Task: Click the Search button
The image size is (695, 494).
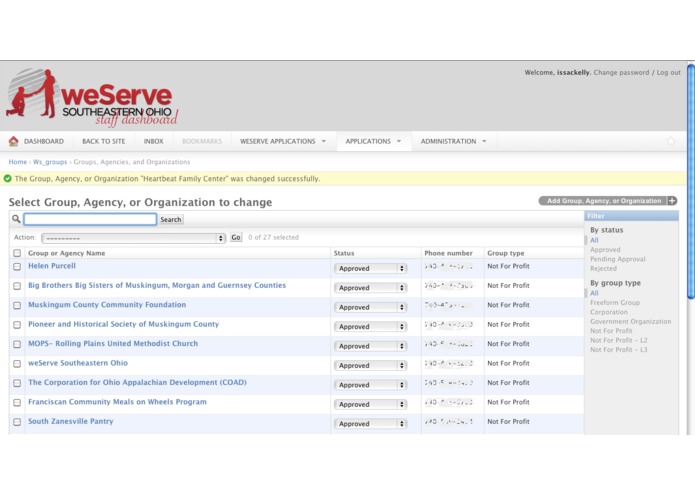Action: (x=171, y=219)
